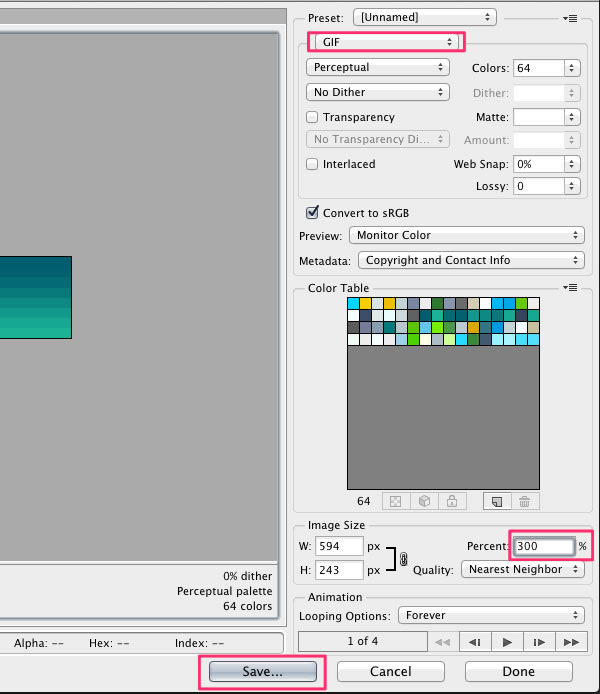This screenshot has height=694, width=600.
Task: Click the Colors field showing 64
Action: coord(539,68)
